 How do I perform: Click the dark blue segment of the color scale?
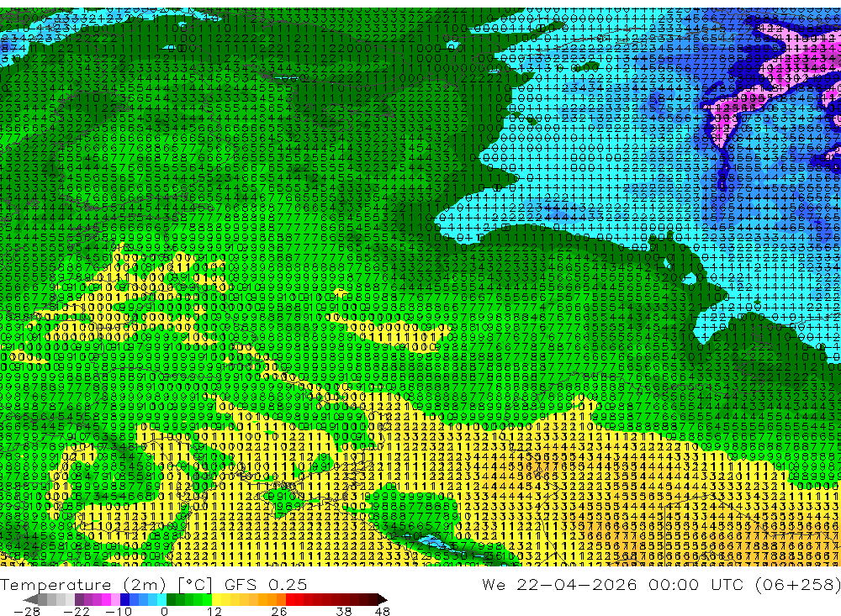(x=124, y=599)
